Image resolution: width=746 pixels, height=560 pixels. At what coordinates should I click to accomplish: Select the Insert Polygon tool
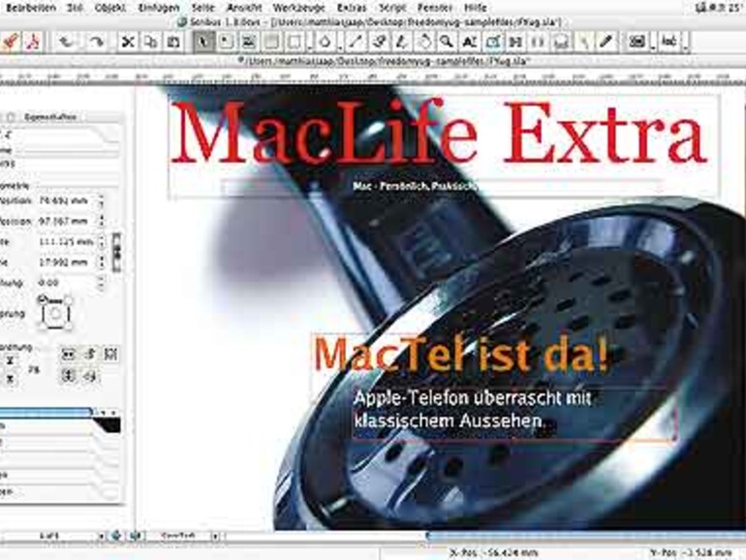point(325,42)
